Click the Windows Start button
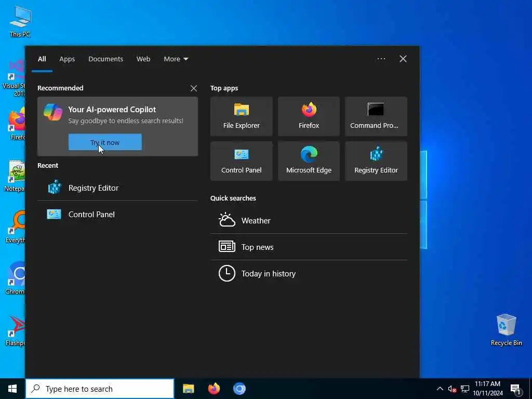532x399 pixels. [x=12, y=389]
